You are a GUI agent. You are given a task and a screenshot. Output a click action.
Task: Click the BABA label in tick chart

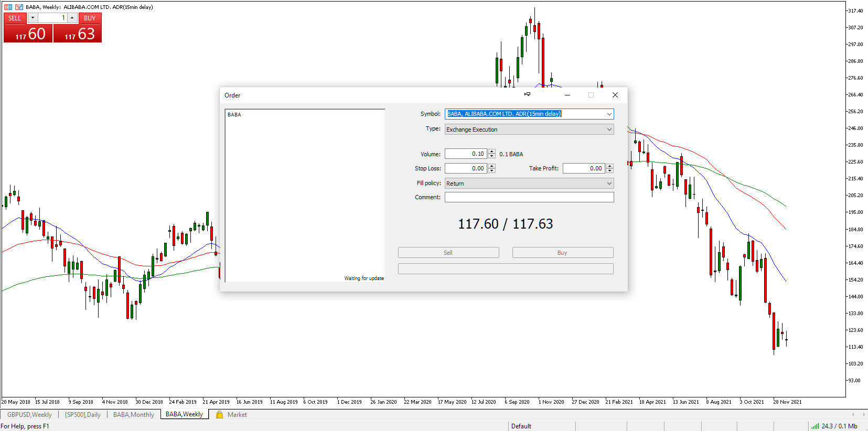tap(234, 114)
